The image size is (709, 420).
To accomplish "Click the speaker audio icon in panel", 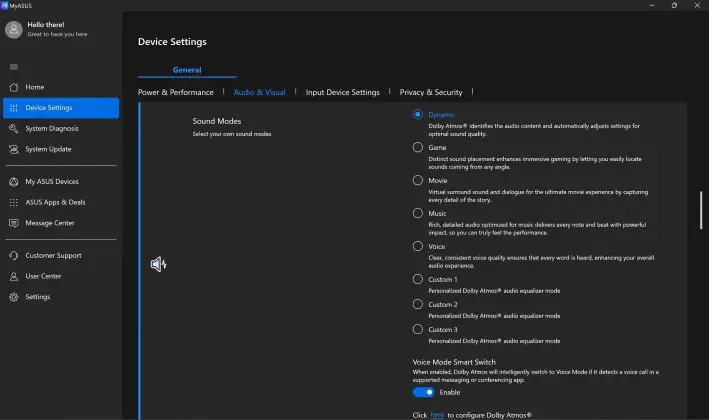I will coord(158,264).
